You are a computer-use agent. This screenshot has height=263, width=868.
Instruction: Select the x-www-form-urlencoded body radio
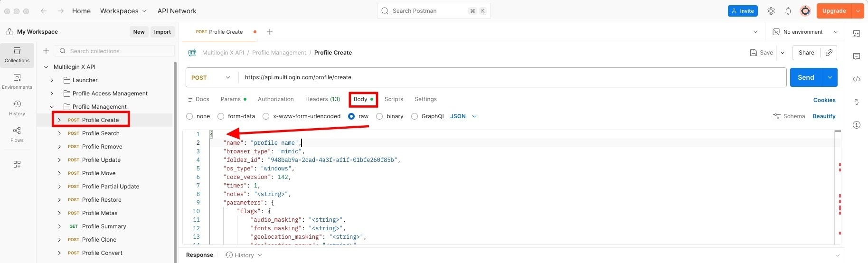pos(266,116)
